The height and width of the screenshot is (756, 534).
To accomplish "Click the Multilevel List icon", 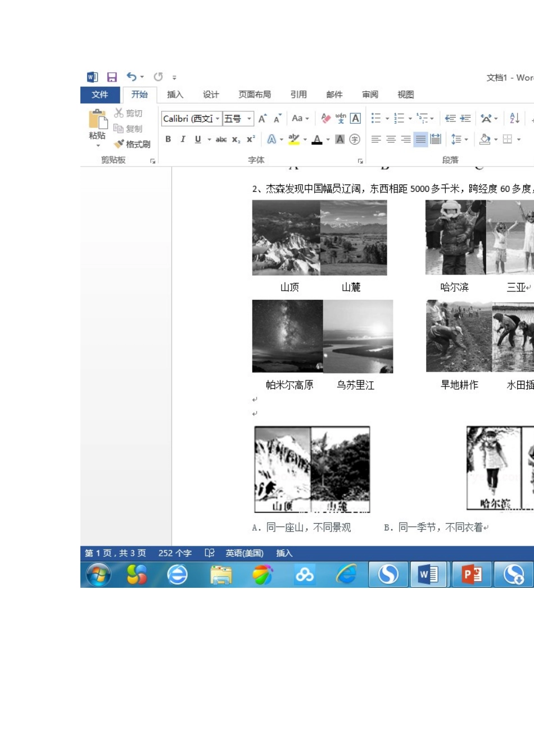I will 422,118.
